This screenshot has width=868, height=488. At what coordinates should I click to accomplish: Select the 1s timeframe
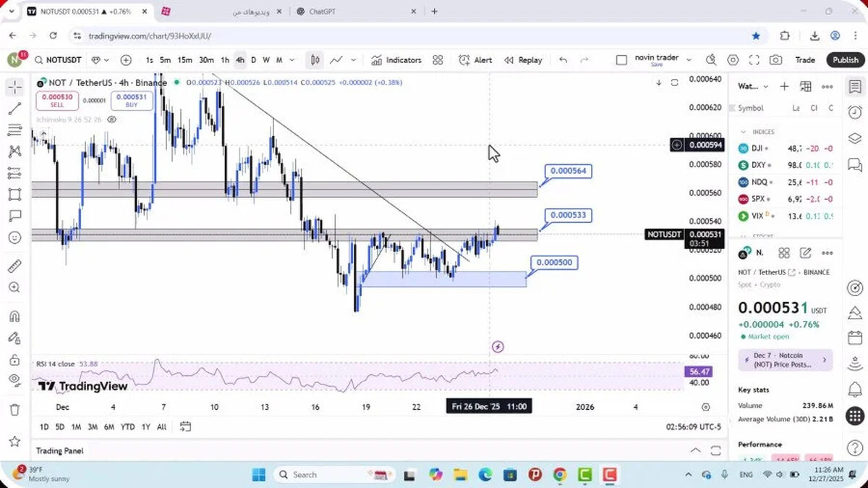(149, 60)
